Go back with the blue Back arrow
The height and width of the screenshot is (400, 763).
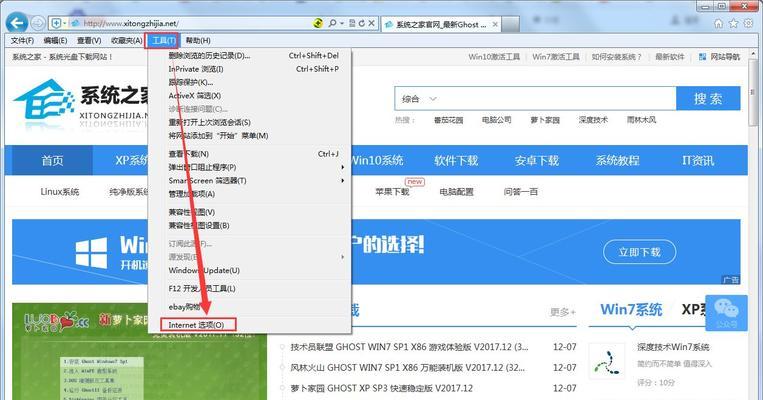coord(17,22)
